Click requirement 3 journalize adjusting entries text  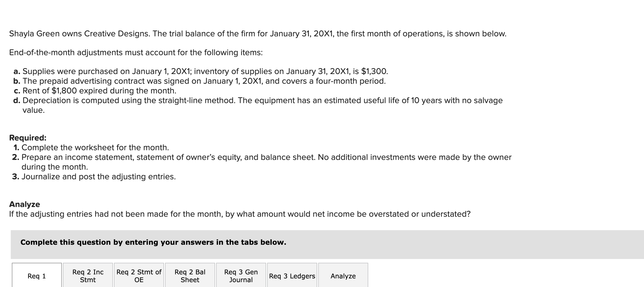point(99,176)
